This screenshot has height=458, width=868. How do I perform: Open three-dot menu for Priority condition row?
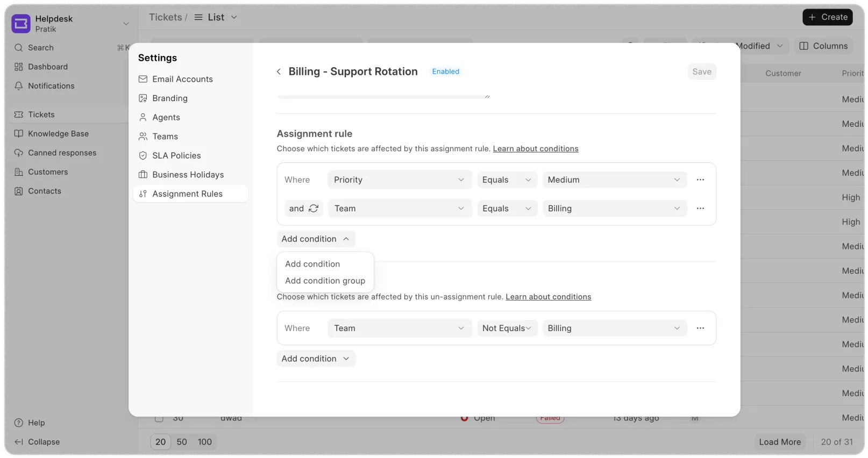click(700, 180)
